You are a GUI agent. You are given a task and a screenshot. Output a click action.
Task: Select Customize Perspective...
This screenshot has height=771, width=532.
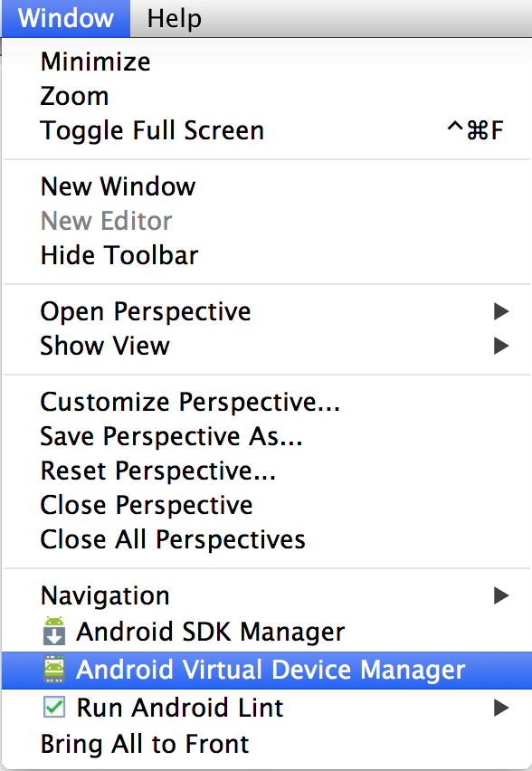[x=266, y=402]
